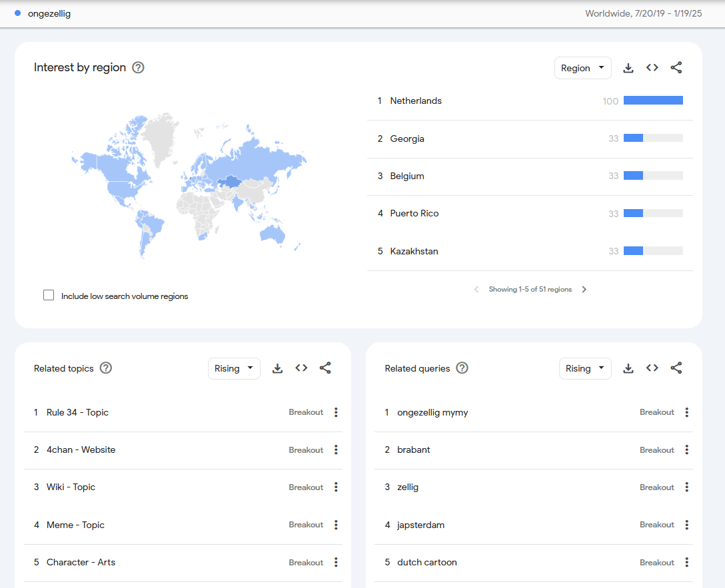Download Interest by region data

point(628,68)
